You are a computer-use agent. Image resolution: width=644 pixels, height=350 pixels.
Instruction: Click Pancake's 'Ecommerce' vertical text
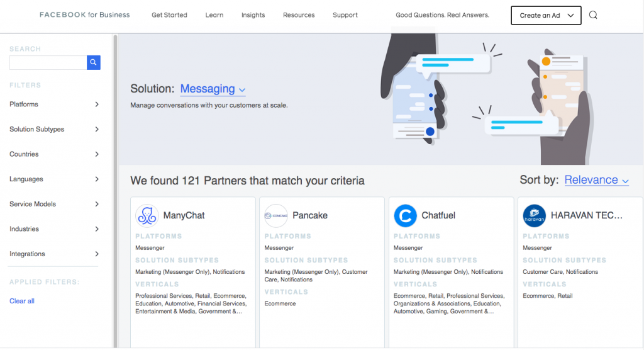[280, 303]
